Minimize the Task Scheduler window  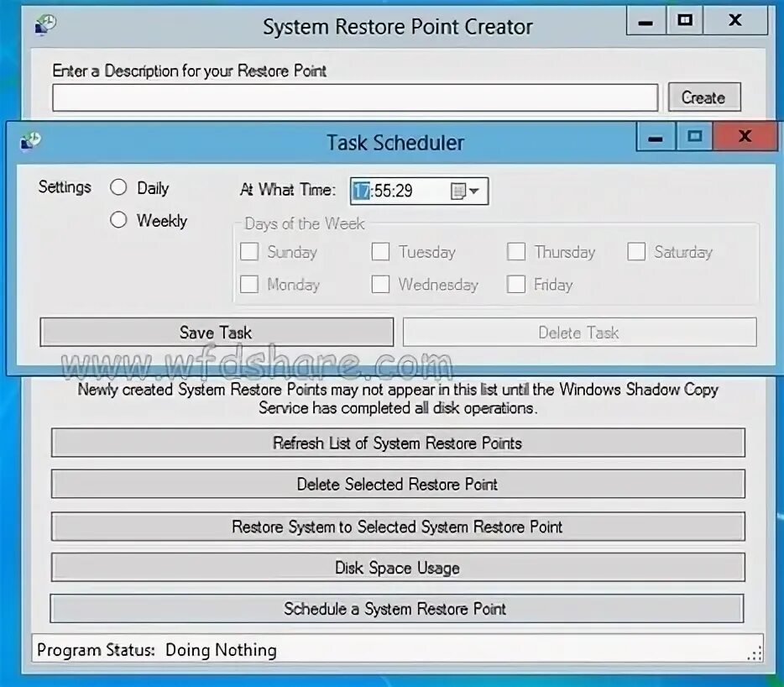click(x=656, y=137)
